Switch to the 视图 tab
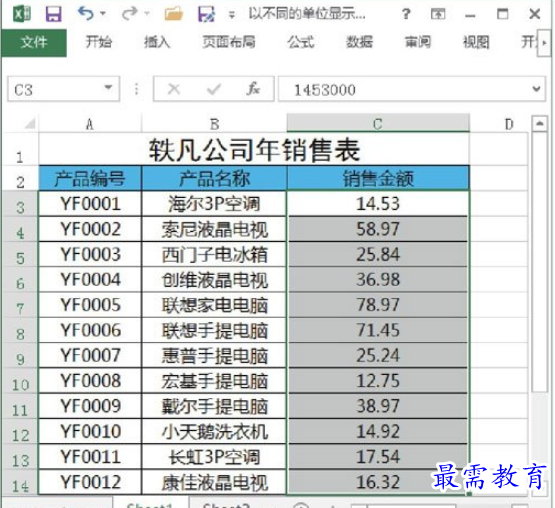The height and width of the screenshot is (508, 555). point(476,42)
